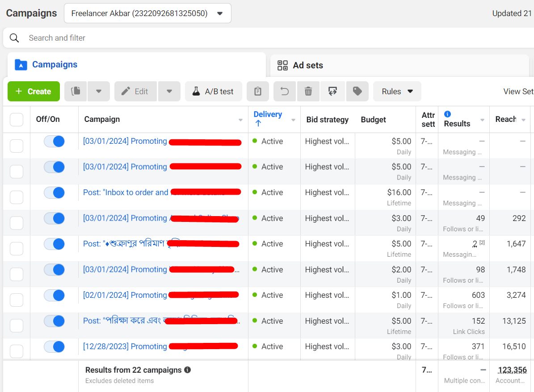Tick the select-all checkbox in header row
534x392 pixels.
(x=17, y=120)
